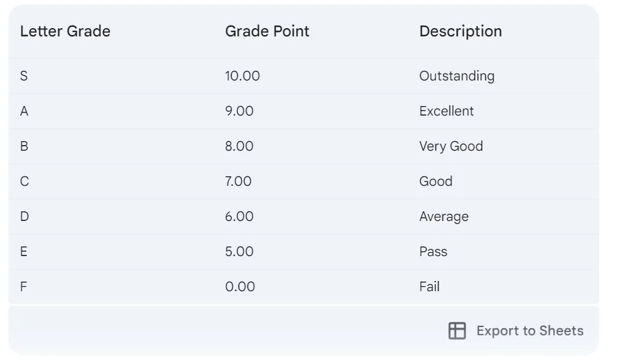Click the letter grade S cell

tap(24, 76)
